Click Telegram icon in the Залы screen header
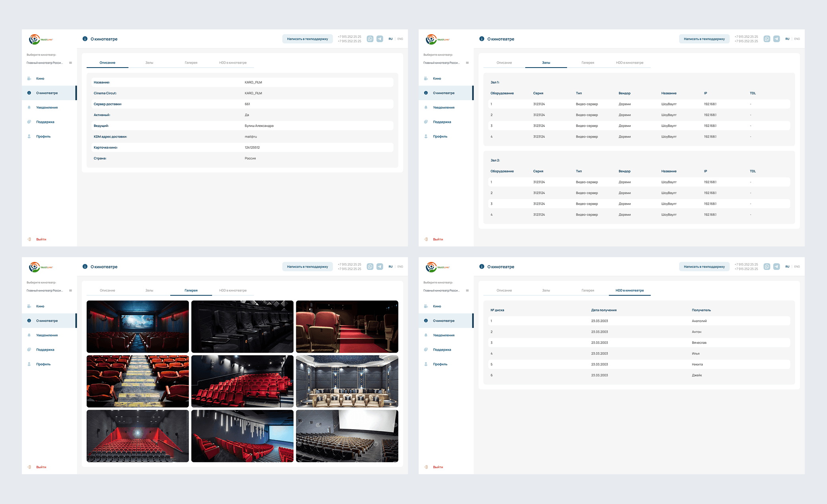The width and height of the screenshot is (827, 504). 776,39
